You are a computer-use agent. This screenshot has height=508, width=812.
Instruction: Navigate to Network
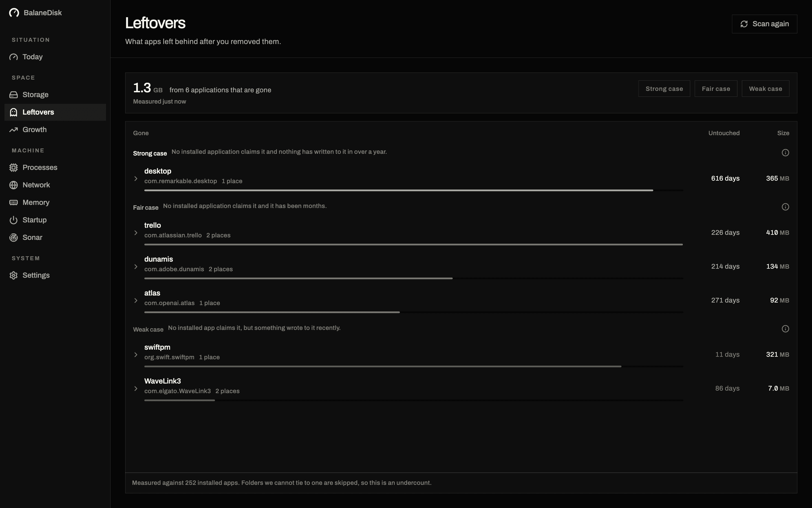click(x=55, y=185)
